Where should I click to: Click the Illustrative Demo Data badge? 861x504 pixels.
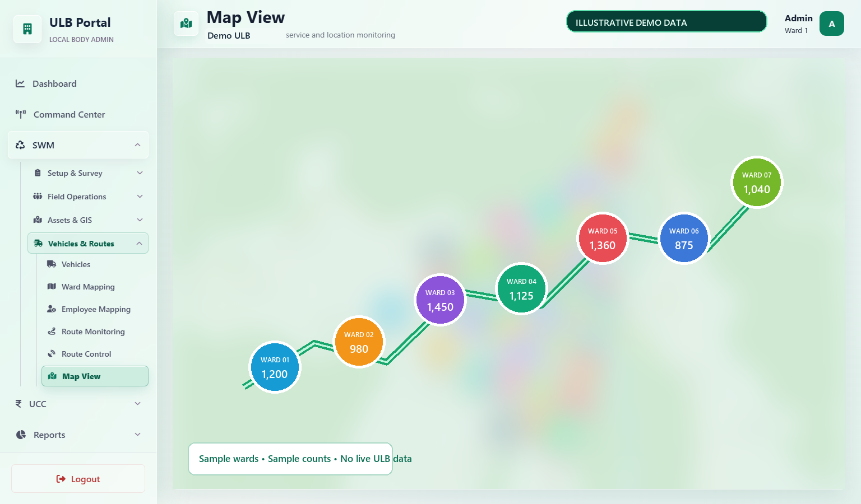pyautogui.click(x=666, y=22)
